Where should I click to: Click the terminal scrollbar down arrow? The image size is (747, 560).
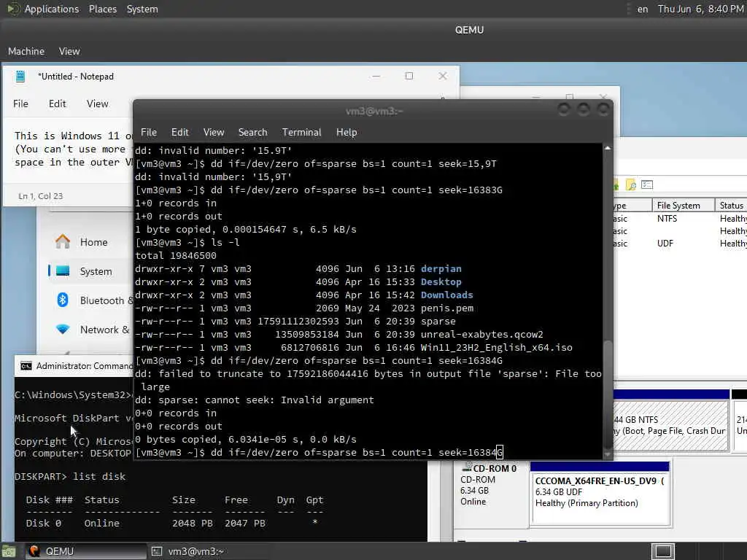[608, 454]
